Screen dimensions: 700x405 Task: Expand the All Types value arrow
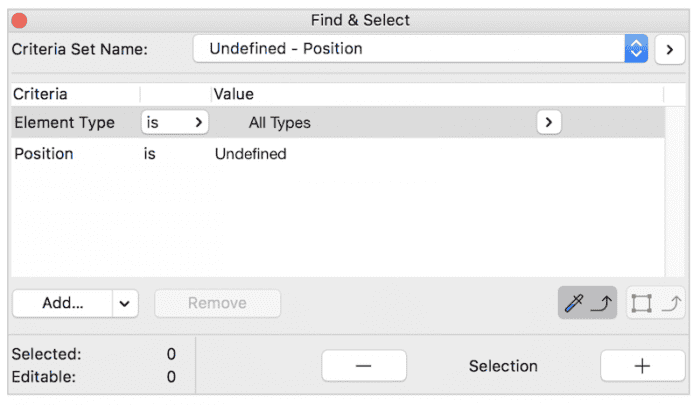pos(549,122)
